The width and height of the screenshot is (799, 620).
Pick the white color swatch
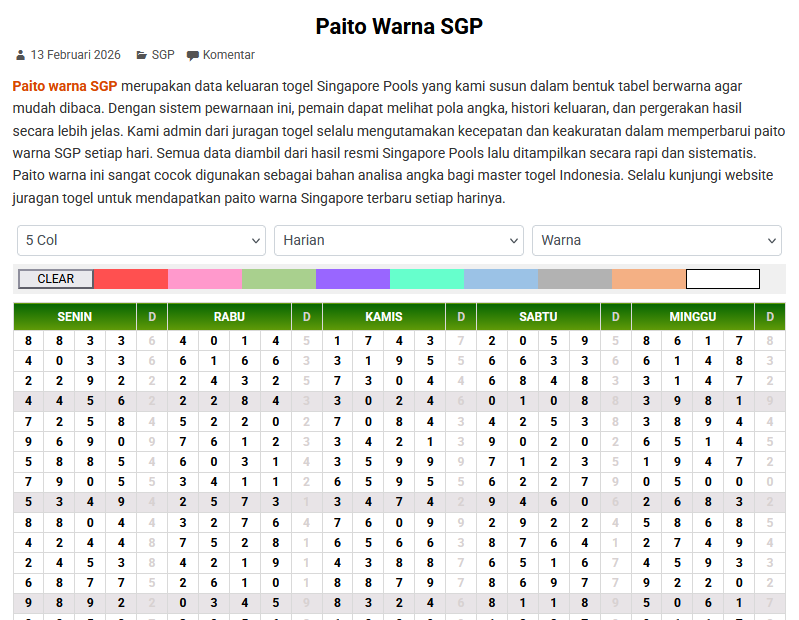coord(723,279)
